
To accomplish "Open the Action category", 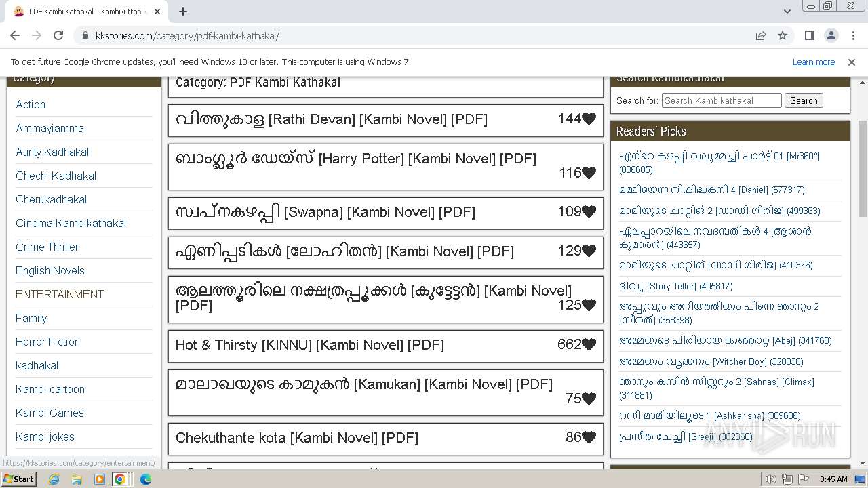I will [31, 104].
